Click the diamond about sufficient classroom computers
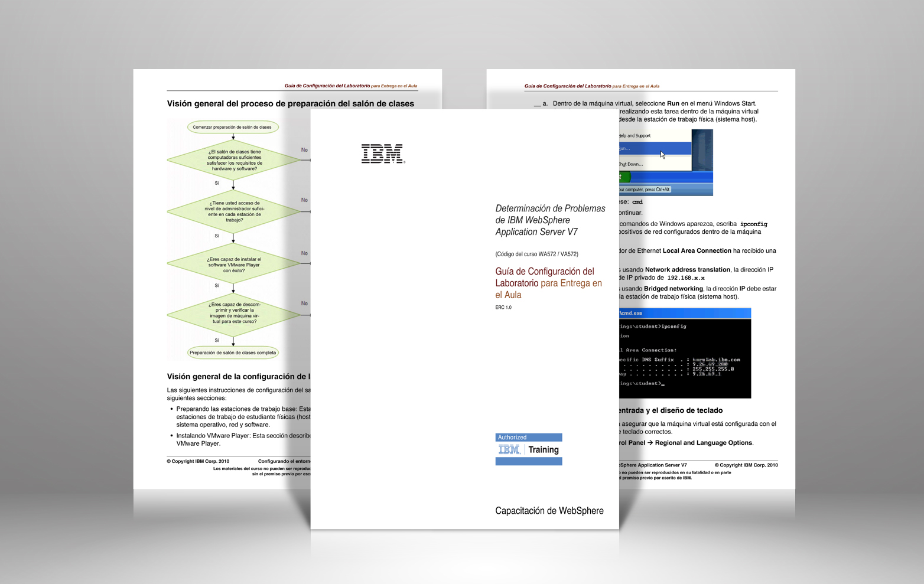Image resolution: width=924 pixels, height=584 pixels. [234, 160]
